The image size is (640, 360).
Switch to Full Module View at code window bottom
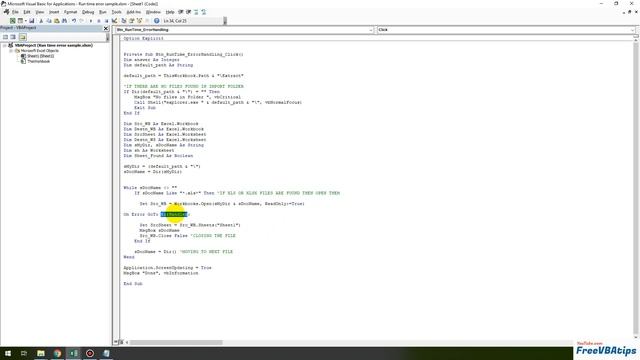click(121, 342)
